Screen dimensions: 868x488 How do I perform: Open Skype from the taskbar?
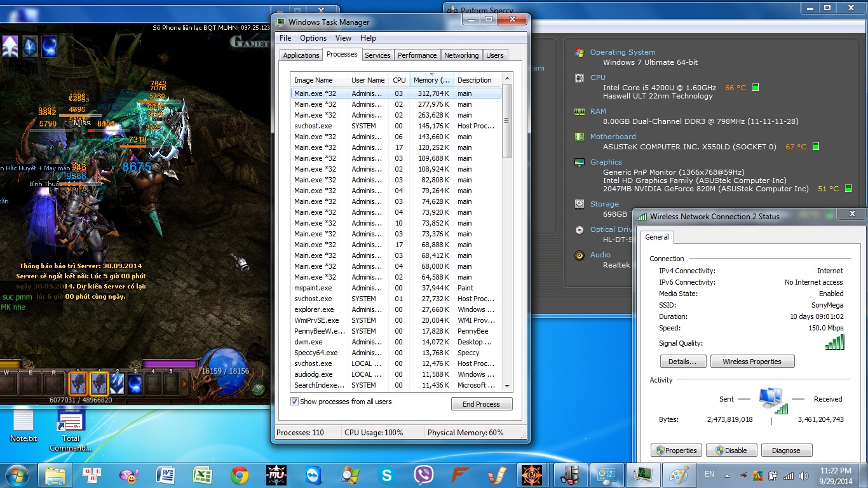[x=386, y=475]
